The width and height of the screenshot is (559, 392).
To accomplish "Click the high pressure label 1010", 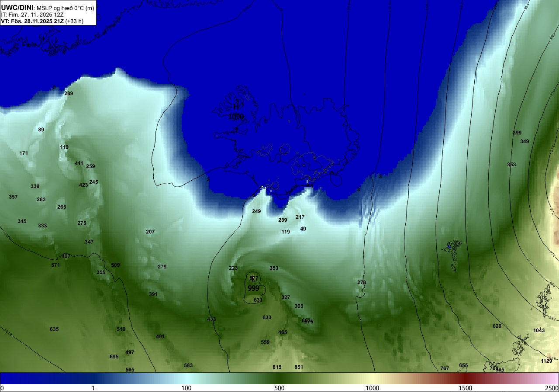I will pos(236,117).
